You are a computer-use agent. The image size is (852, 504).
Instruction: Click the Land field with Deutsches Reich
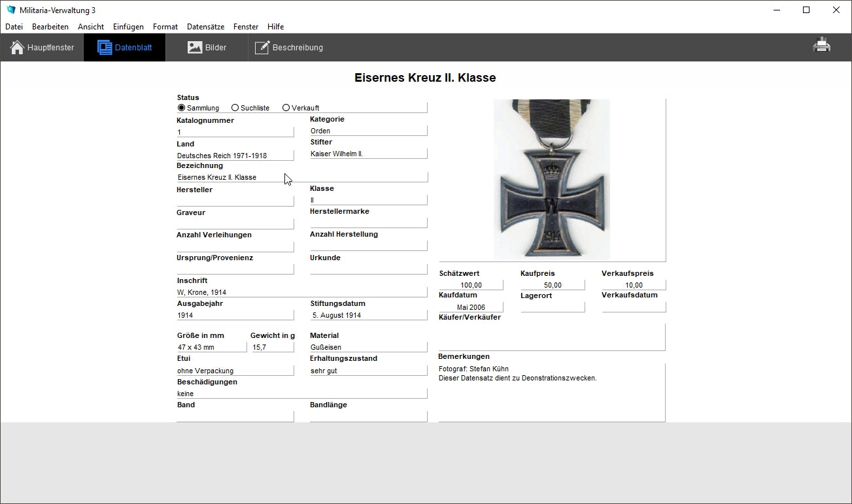click(235, 156)
